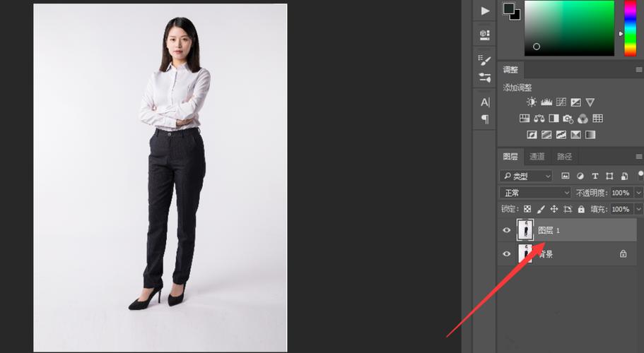
Task: Select the 图层 1 layer name
Action: [549, 230]
